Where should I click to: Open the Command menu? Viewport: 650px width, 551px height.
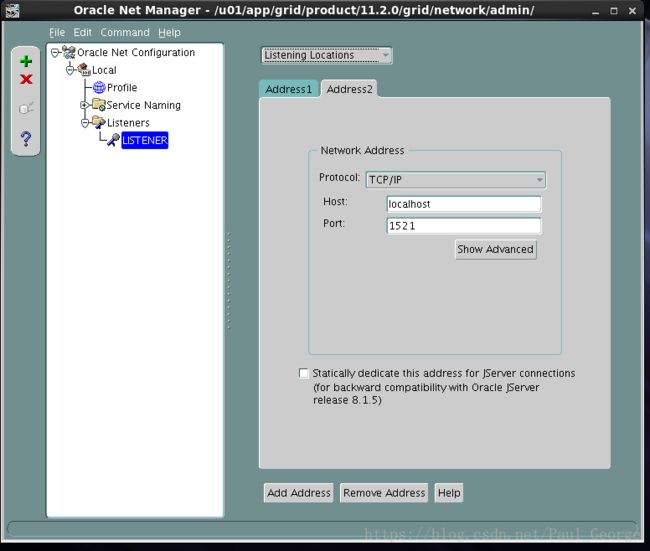click(x=125, y=32)
